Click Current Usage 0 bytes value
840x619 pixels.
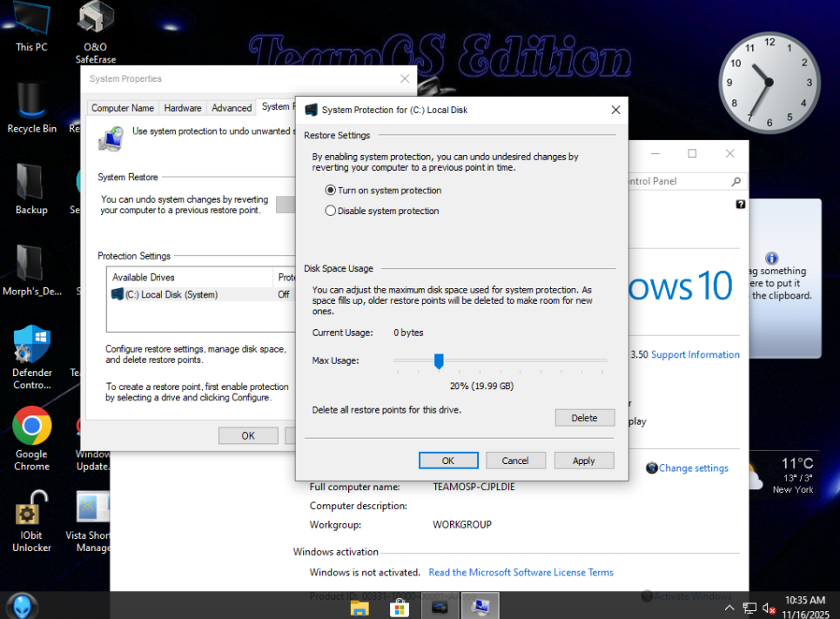pos(408,333)
